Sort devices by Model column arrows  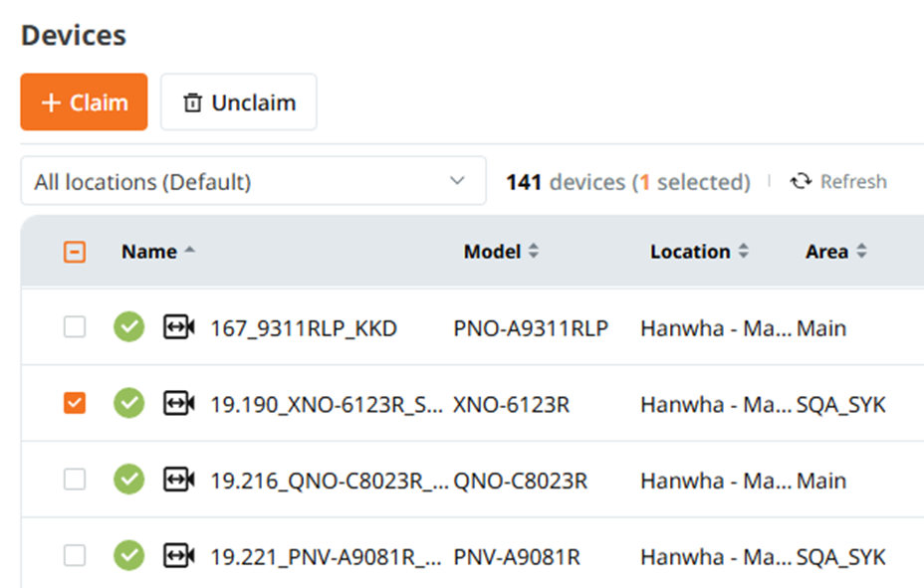[x=534, y=252]
